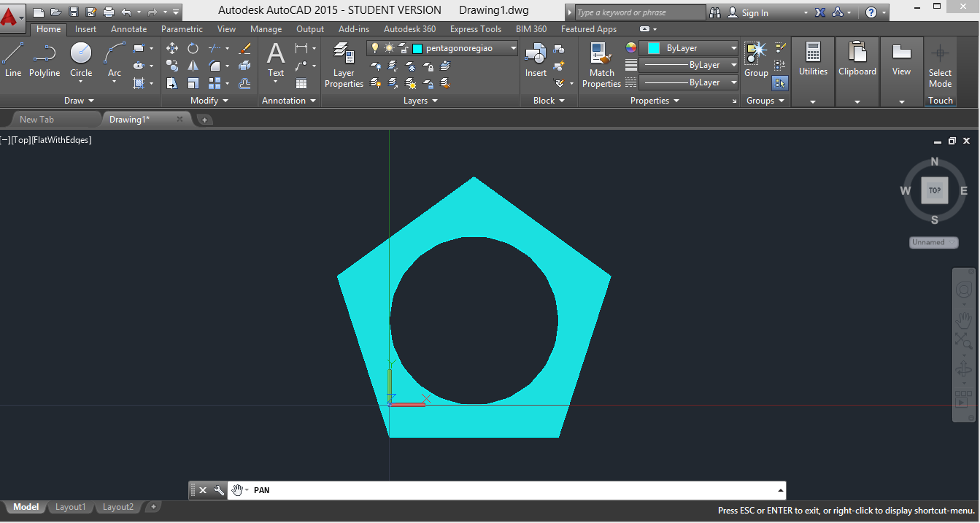Screen dimensions: 980x523
Task: Activate the Stretch tool
Action: [172, 83]
